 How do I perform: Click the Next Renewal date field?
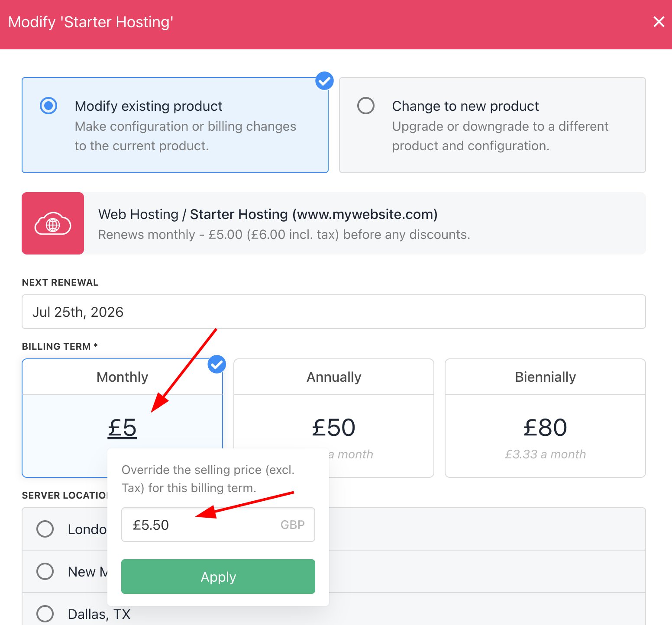334,312
